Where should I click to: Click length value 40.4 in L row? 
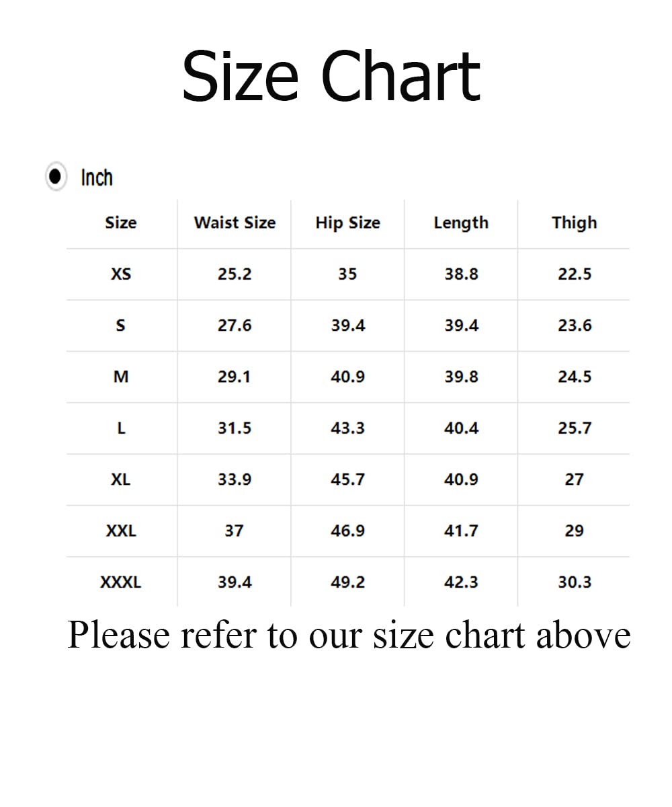coord(461,428)
